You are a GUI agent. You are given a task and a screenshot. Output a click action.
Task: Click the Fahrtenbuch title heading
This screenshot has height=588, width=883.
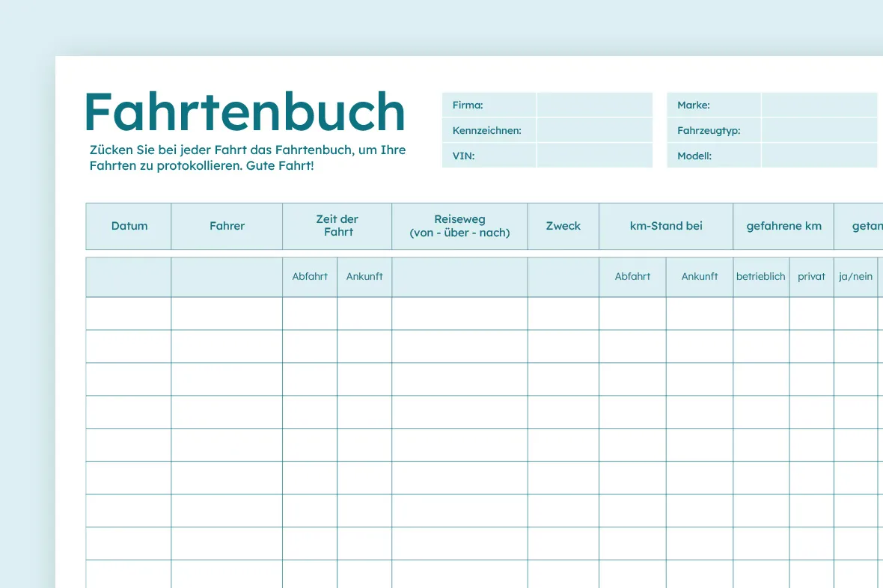[x=245, y=111]
